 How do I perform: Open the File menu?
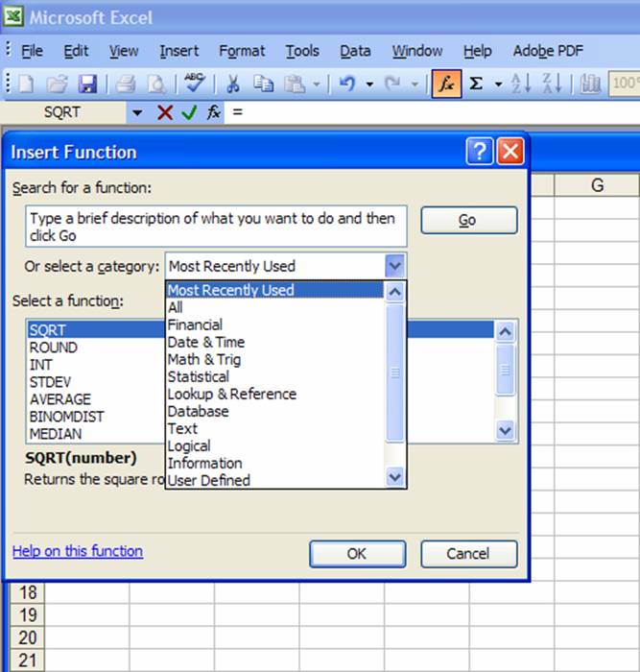point(32,51)
